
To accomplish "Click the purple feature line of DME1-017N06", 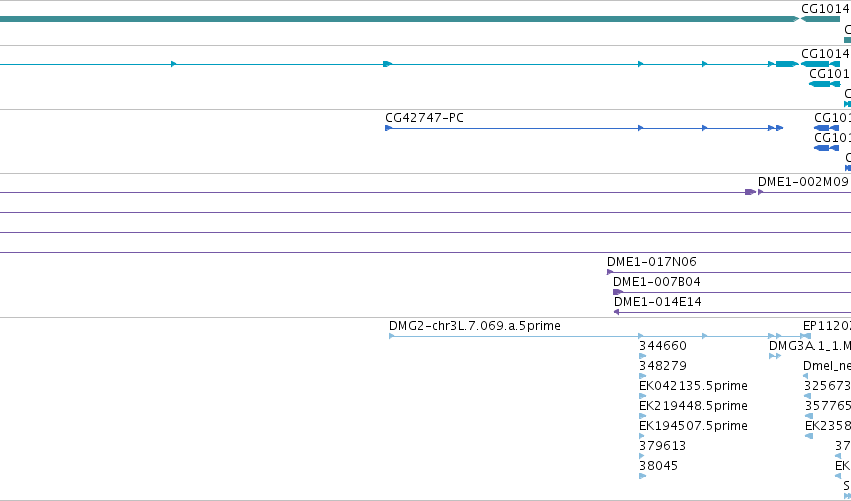I will pyautogui.click(x=732, y=272).
